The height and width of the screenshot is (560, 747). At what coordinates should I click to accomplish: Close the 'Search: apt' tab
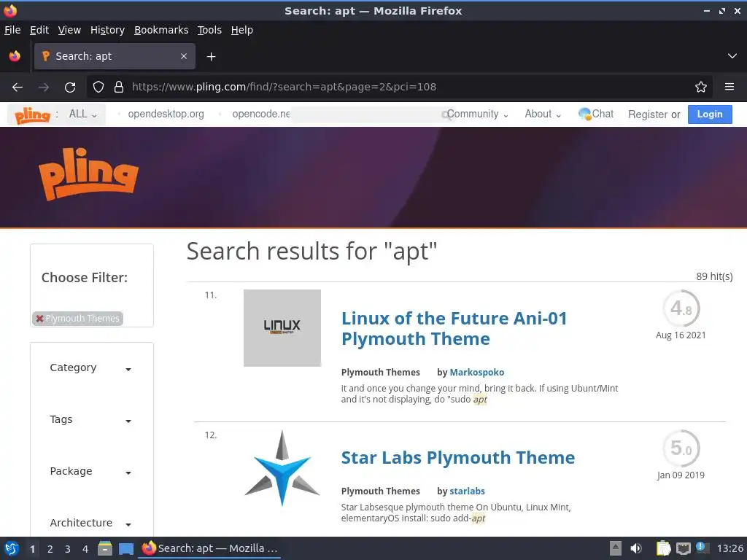click(184, 56)
